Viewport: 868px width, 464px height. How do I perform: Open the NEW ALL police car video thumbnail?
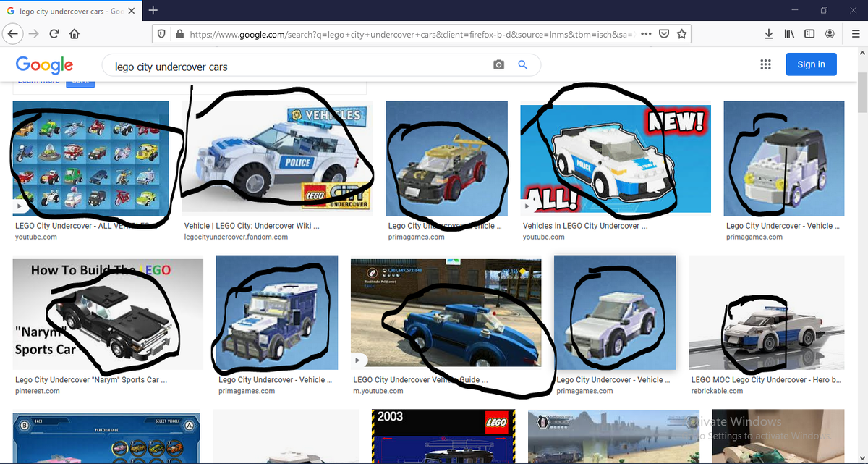pyautogui.click(x=616, y=159)
